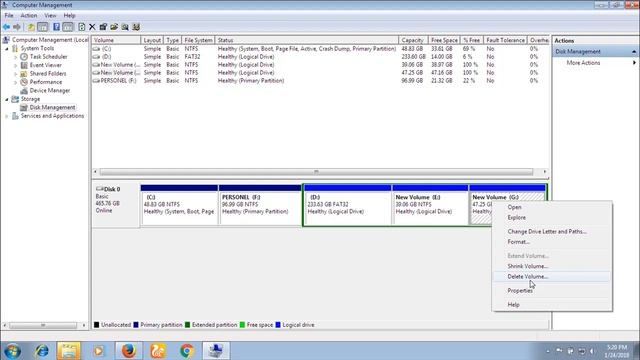640x360 pixels.
Task: Click the Refresh toolbar icon
Action: (x=82, y=27)
